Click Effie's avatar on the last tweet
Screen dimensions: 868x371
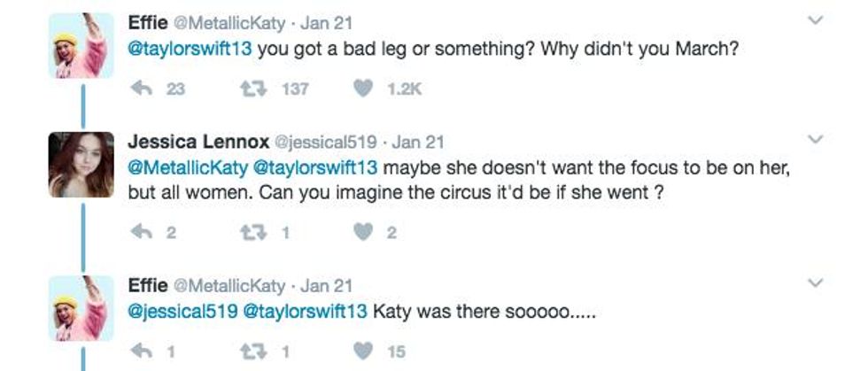81,309
